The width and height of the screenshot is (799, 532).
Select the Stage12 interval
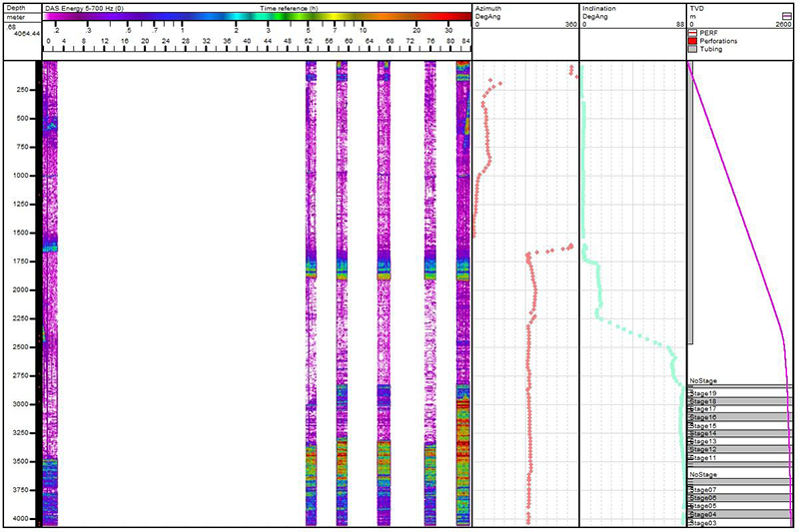pos(740,450)
